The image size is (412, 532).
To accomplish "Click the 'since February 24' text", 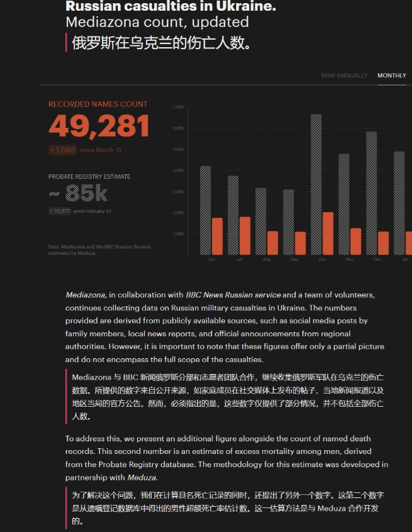I will pos(92,211).
